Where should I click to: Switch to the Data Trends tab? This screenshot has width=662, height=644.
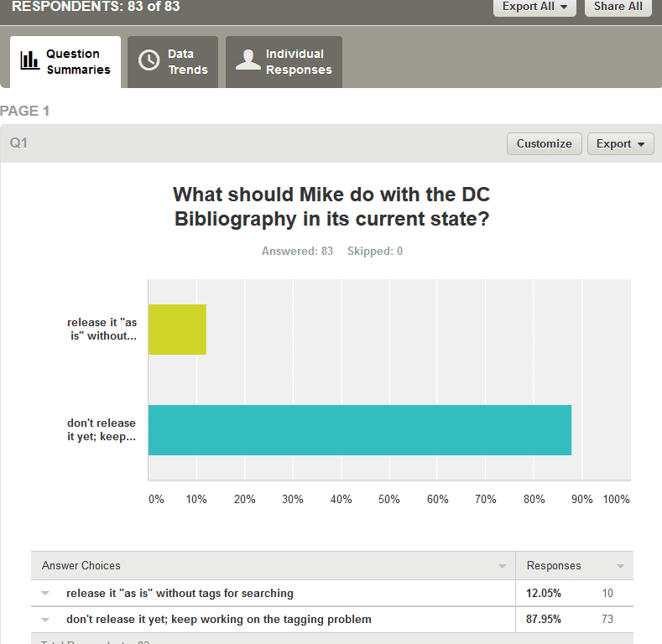(x=173, y=62)
